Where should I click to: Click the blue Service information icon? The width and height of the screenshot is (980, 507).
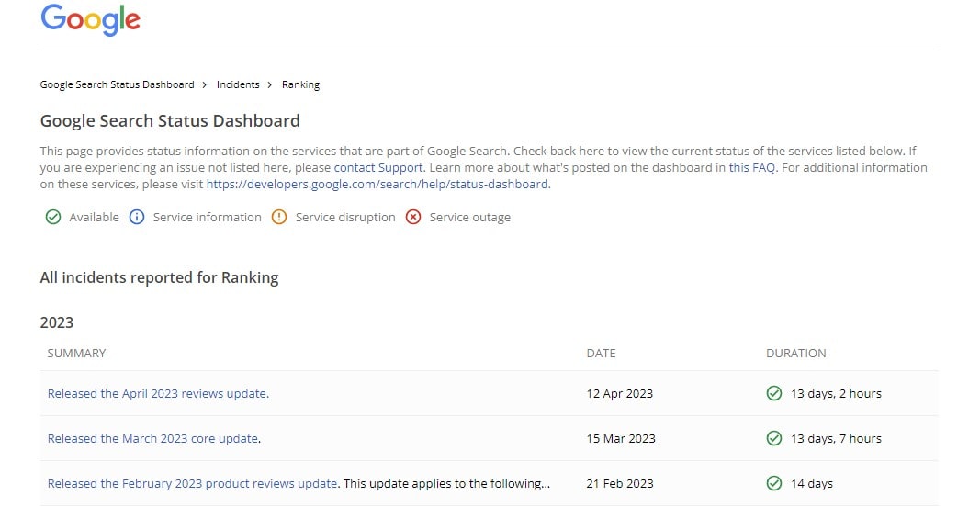(137, 217)
